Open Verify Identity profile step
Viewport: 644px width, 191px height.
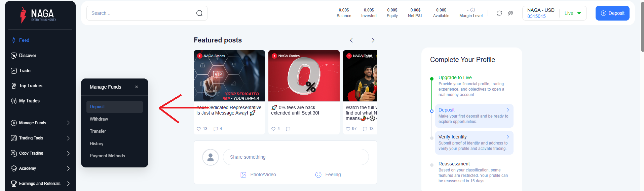point(474,143)
